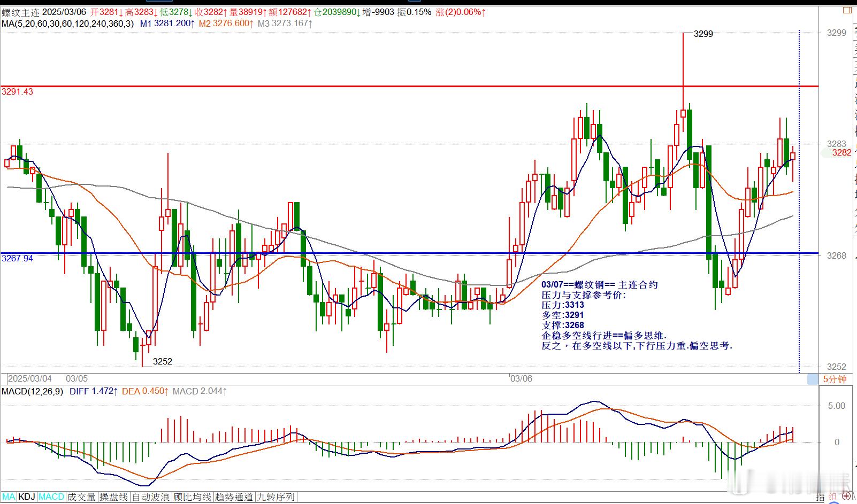Click the 03/07==螺纹钢== 主连合约 annotation title

[600, 285]
